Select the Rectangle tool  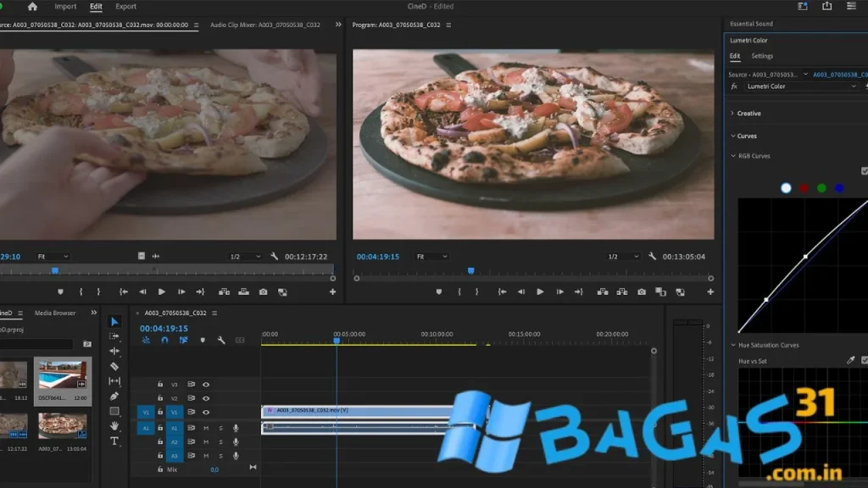click(114, 411)
